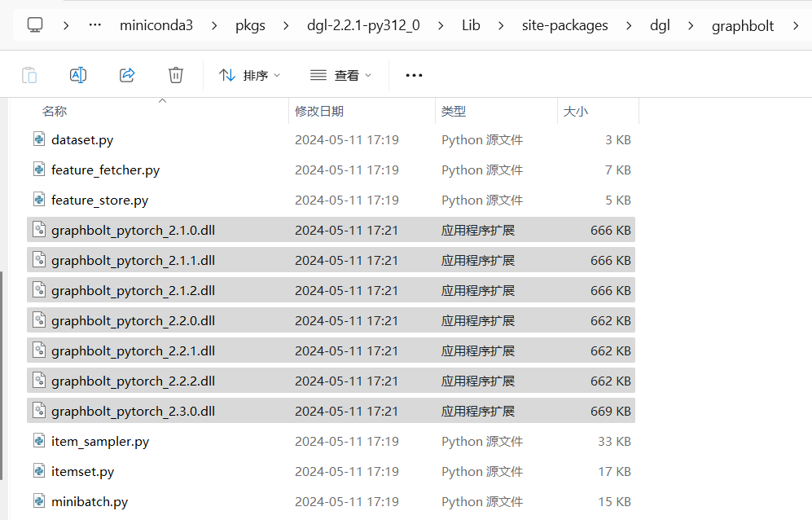Click the vertical scrollbar on the left edge
This screenshot has width=812, height=520.
tap(2, 376)
